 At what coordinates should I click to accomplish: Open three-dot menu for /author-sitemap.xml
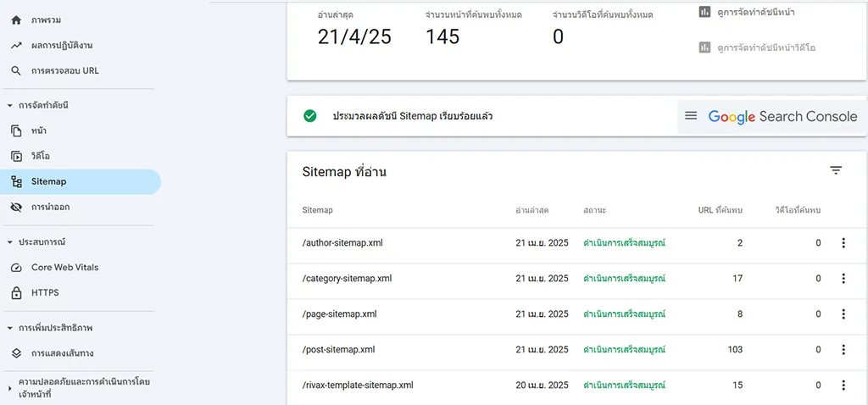843,243
